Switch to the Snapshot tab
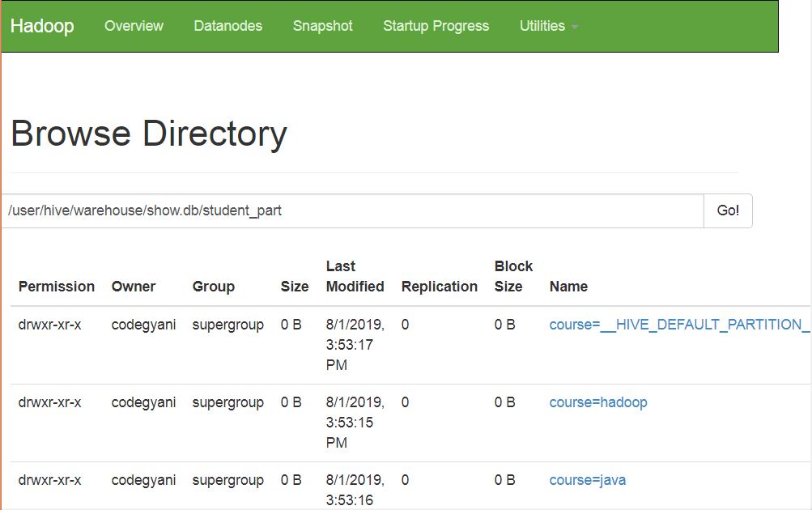 point(322,26)
